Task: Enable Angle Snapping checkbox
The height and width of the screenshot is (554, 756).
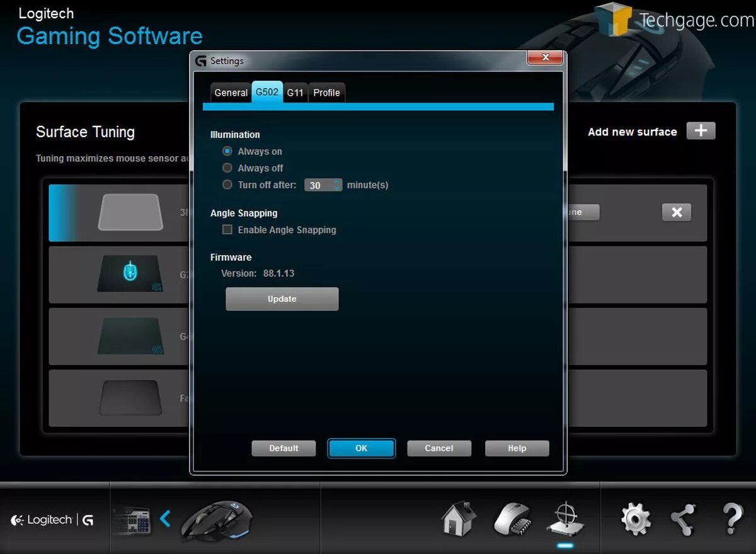Action: 227,230
